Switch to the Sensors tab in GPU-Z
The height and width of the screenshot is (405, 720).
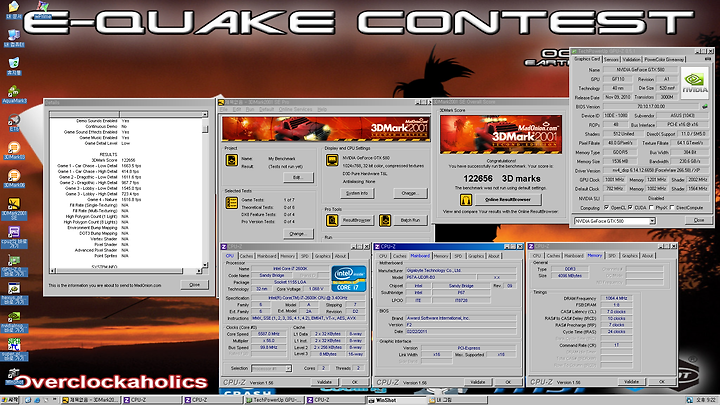[x=611, y=59]
